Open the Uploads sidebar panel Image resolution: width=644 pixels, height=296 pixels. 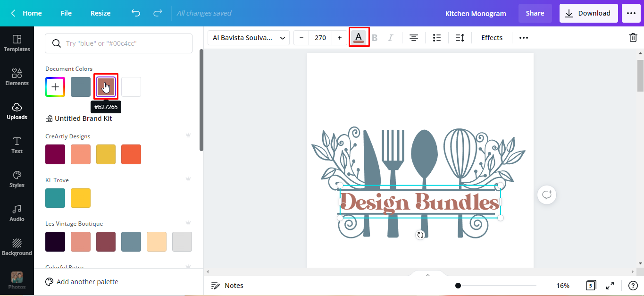17,111
